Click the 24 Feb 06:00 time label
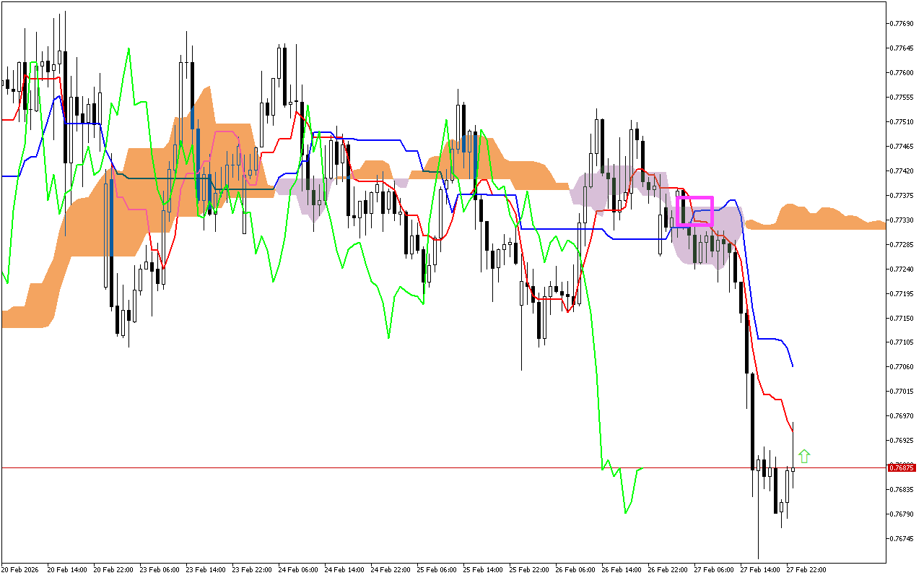924x578 pixels. [x=297, y=569]
